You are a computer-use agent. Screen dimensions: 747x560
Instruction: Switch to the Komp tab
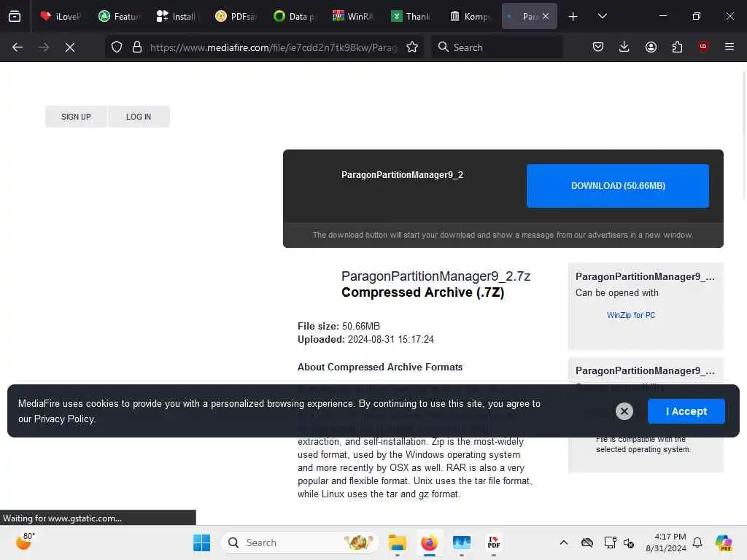click(x=469, y=16)
